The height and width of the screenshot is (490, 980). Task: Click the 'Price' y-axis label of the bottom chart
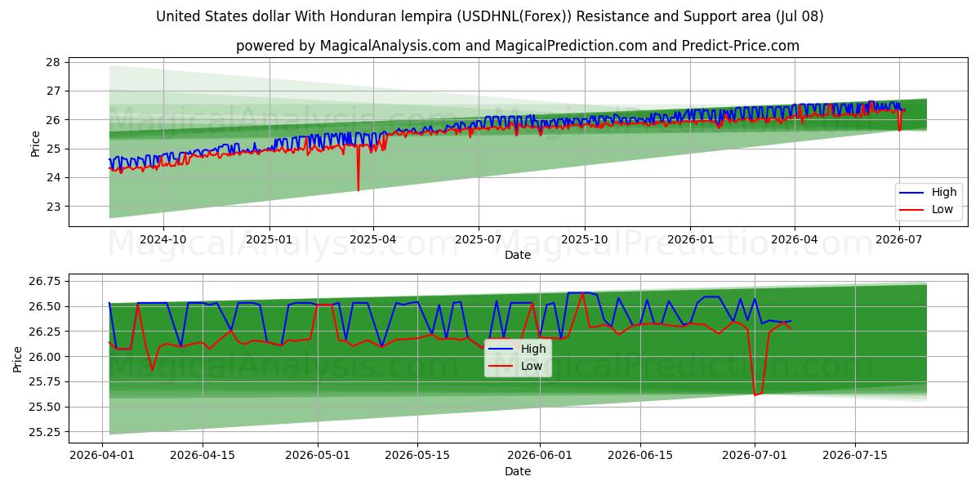pos(19,359)
